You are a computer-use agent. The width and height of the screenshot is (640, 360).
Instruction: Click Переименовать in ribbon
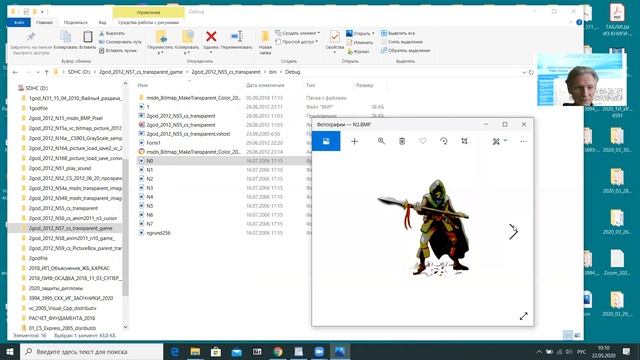(236, 40)
